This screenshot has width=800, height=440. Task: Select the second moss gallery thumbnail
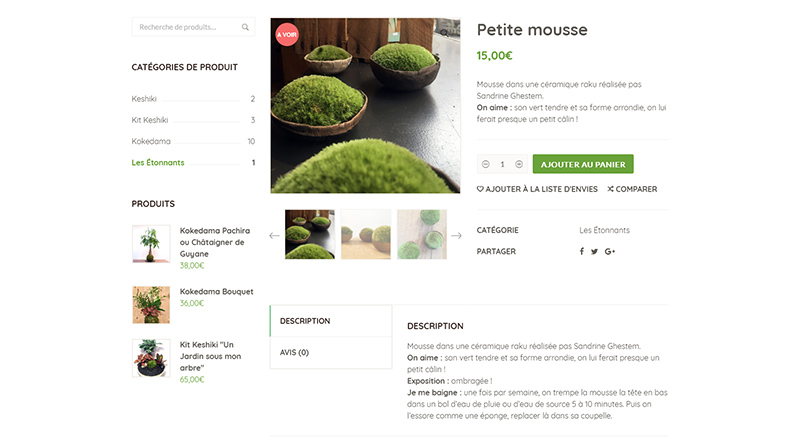[366, 235]
